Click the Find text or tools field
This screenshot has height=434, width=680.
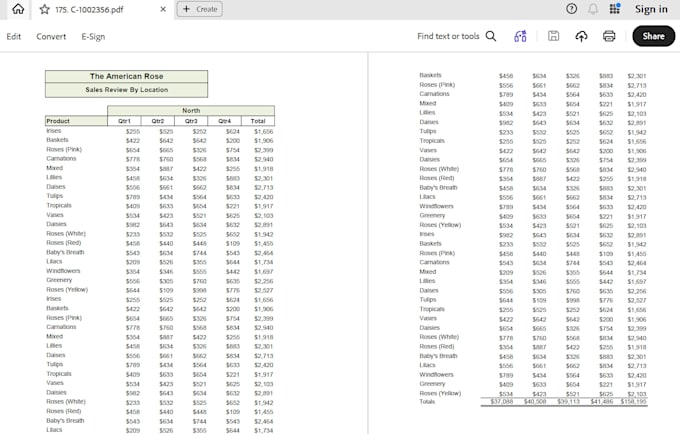coord(448,36)
